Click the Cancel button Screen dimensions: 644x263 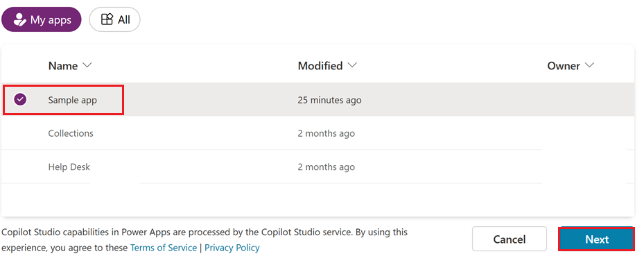[x=510, y=239]
